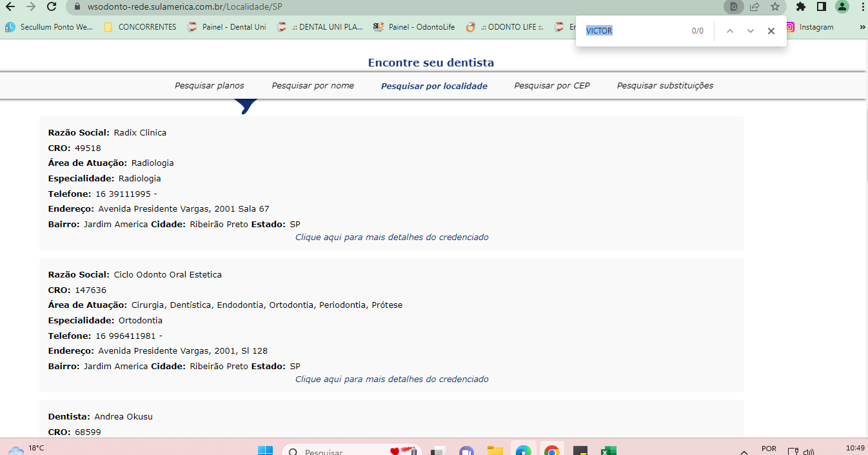Click CRO number 68599
Image resolution: width=868 pixels, height=455 pixels.
(88, 432)
